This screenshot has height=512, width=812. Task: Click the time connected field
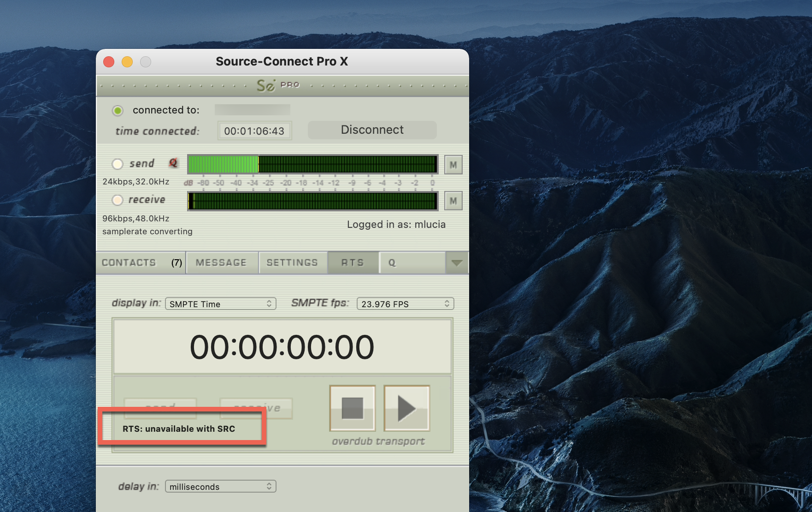point(254,131)
